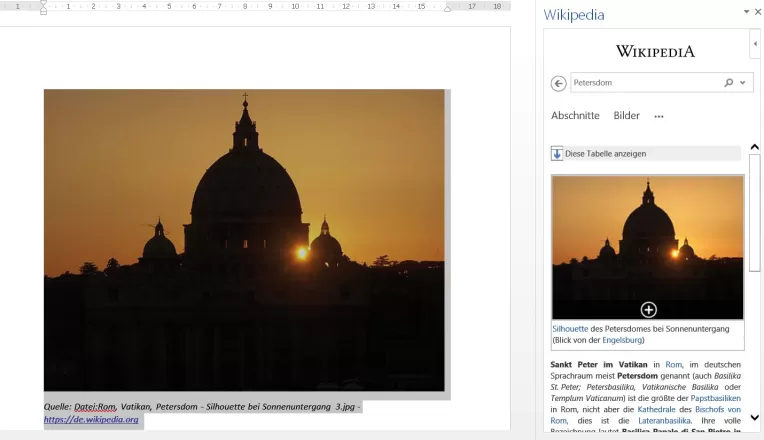Click the left indent box marker on ruler
The width and height of the screenshot is (764, 440).
coord(43,12)
